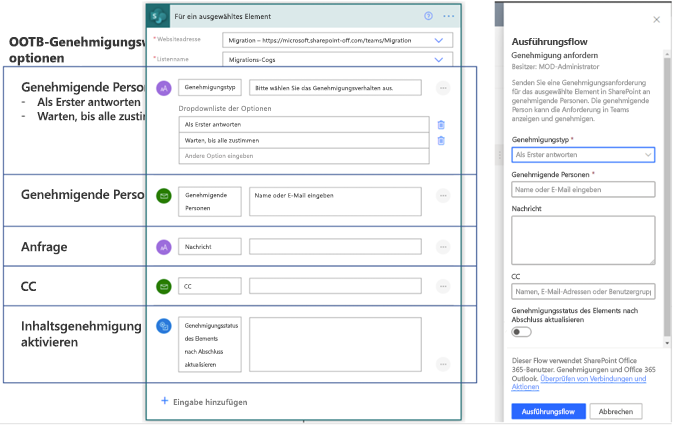This screenshot has height=427, width=677.
Task: Click 'Eingabe hinzufügen' label
Action: 210,402
